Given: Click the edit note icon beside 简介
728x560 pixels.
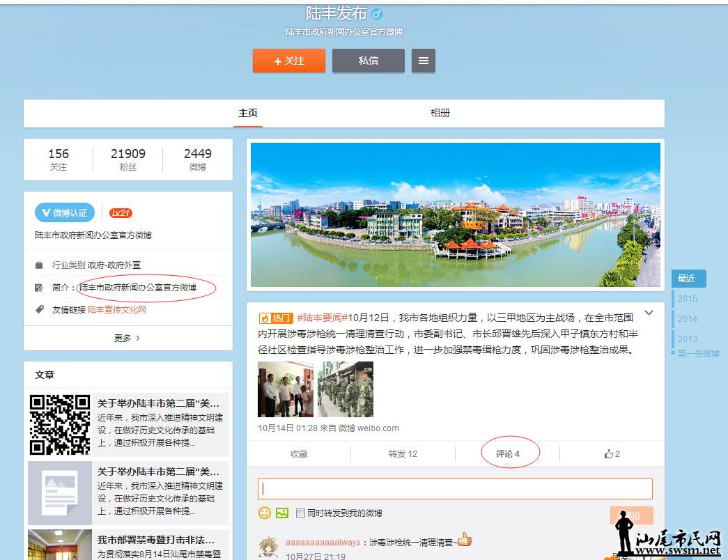Looking at the screenshot, I should tap(39, 288).
